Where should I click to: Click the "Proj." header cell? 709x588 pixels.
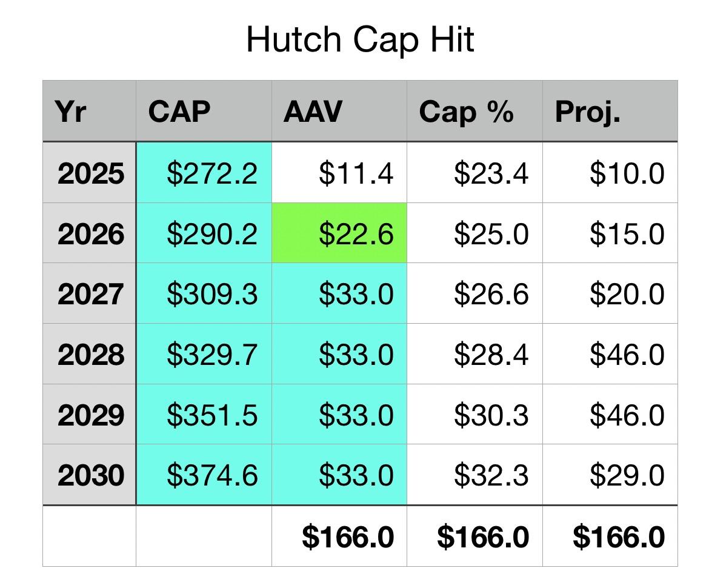pos(610,112)
